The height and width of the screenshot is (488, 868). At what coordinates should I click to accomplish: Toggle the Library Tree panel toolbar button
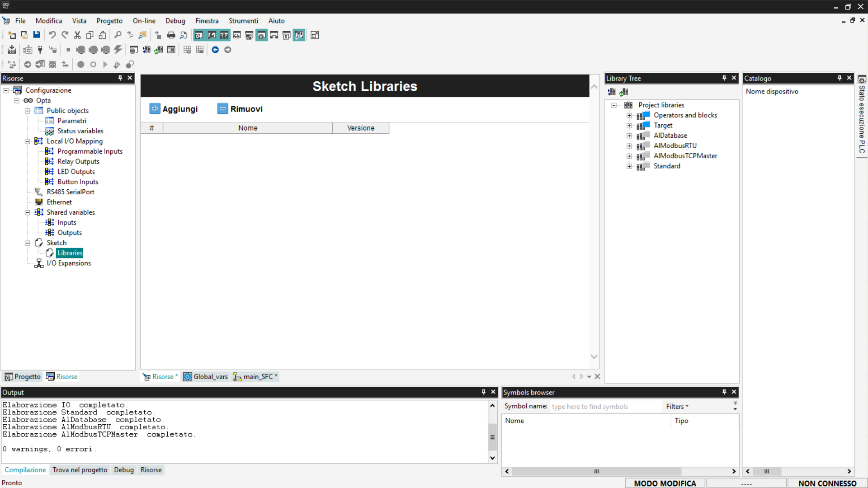[x=224, y=35]
